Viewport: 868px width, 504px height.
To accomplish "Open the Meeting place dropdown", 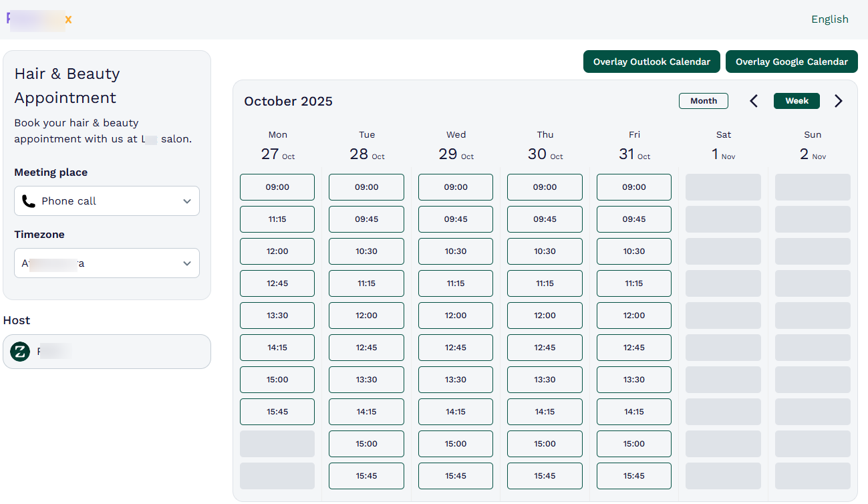I will click(x=106, y=201).
